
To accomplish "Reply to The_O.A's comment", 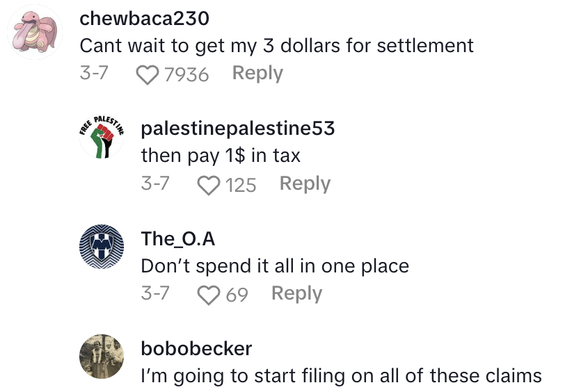I will coord(296,293).
